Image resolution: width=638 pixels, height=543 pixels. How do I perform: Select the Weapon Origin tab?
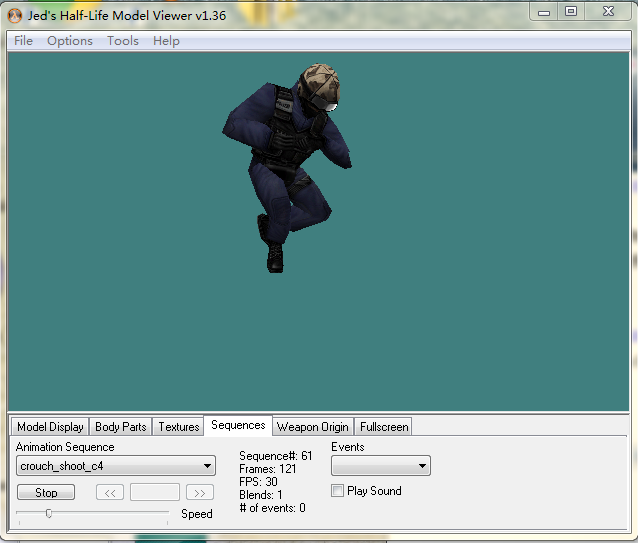click(312, 427)
